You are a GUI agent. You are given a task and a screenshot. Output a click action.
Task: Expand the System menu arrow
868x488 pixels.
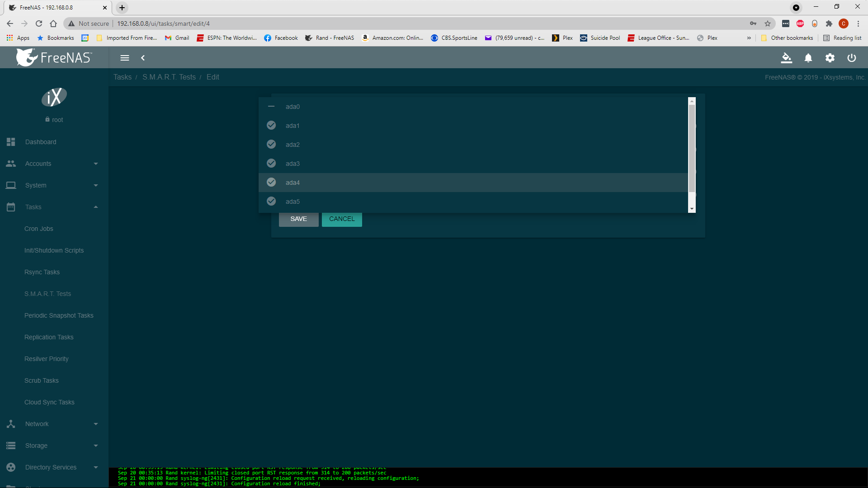pos(96,185)
